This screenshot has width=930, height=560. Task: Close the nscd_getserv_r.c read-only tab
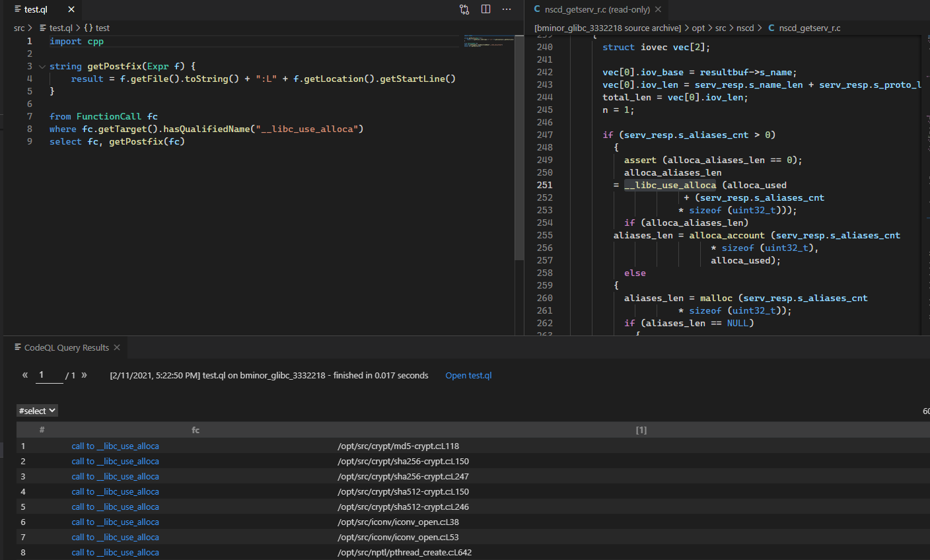point(658,9)
